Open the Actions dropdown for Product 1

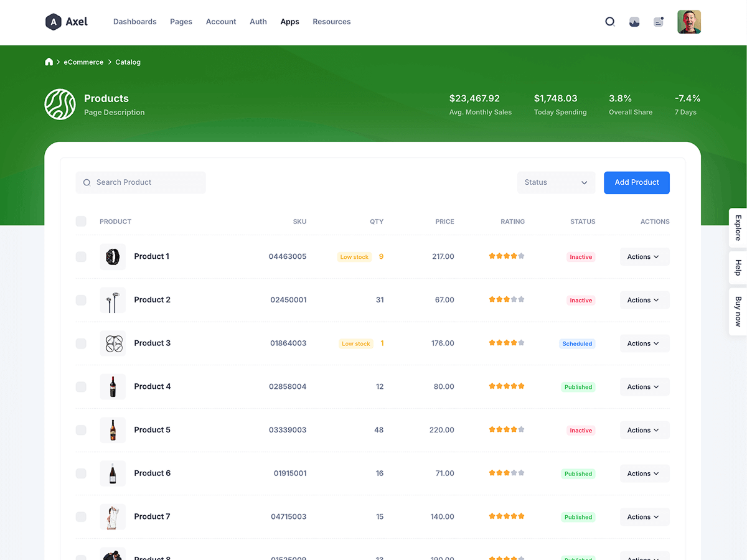click(x=644, y=257)
